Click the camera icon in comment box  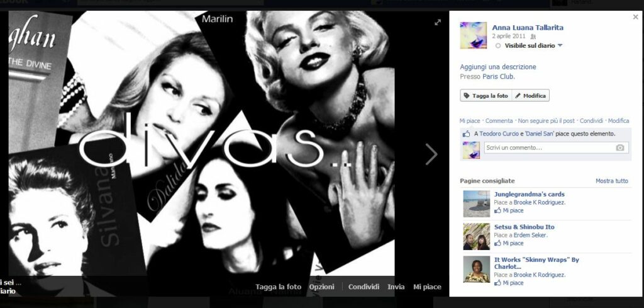(x=619, y=147)
